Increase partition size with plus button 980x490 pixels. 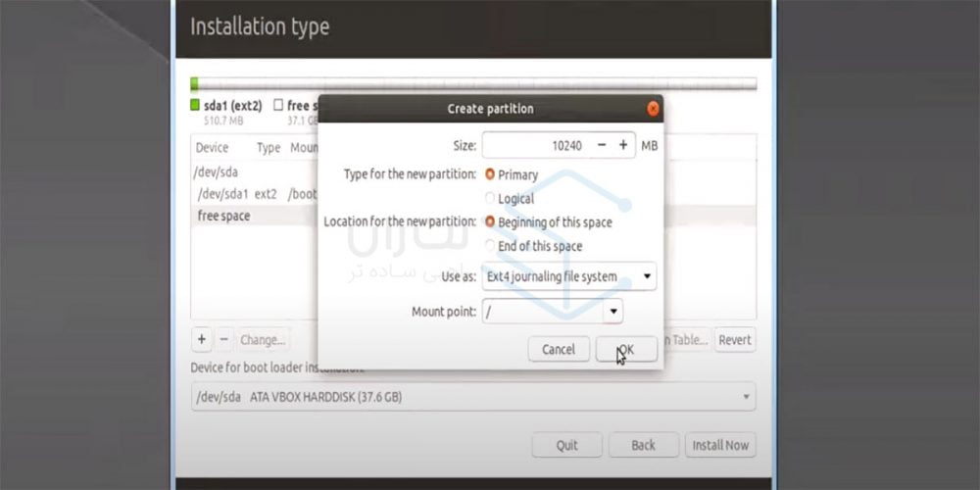coord(623,145)
